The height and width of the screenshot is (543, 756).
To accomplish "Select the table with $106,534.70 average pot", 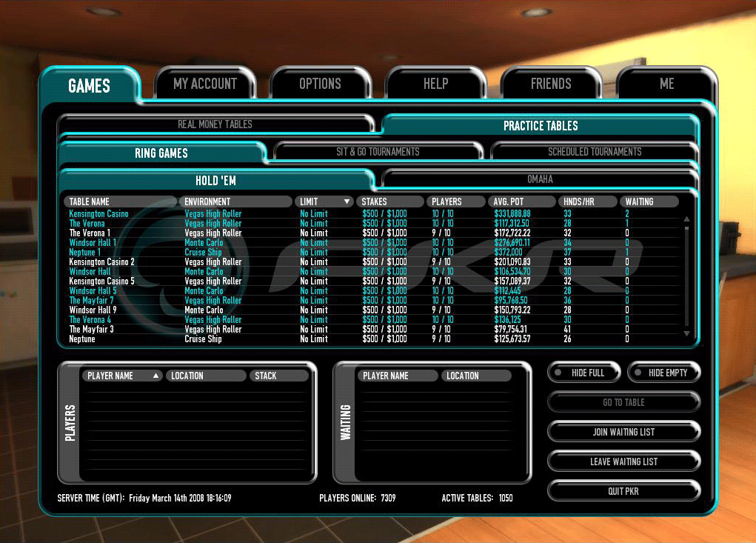I will click(x=371, y=271).
